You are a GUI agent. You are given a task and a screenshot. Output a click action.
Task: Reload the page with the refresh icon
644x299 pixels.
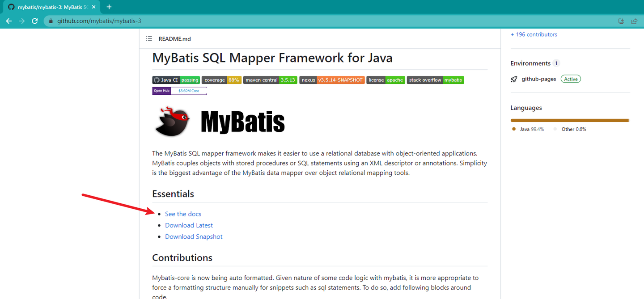click(35, 21)
